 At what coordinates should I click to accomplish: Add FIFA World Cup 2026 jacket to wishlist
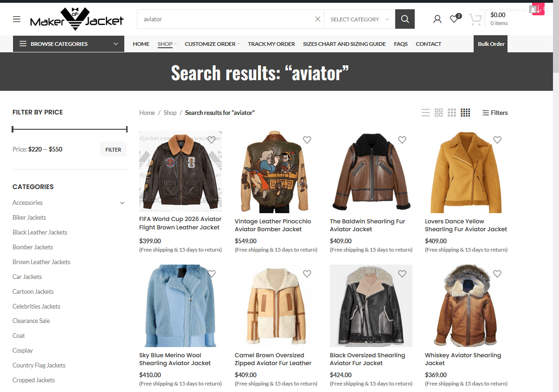point(212,139)
